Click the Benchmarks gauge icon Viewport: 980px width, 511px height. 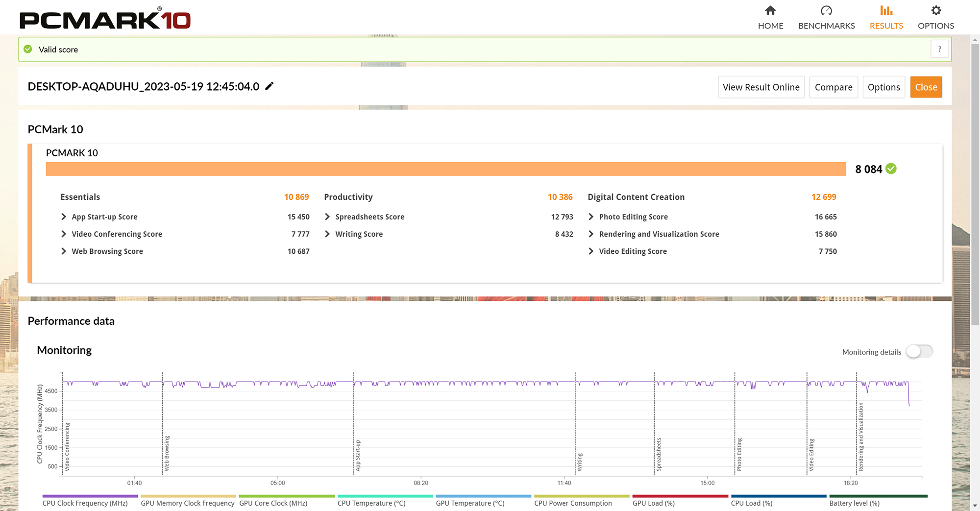(826, 10)
